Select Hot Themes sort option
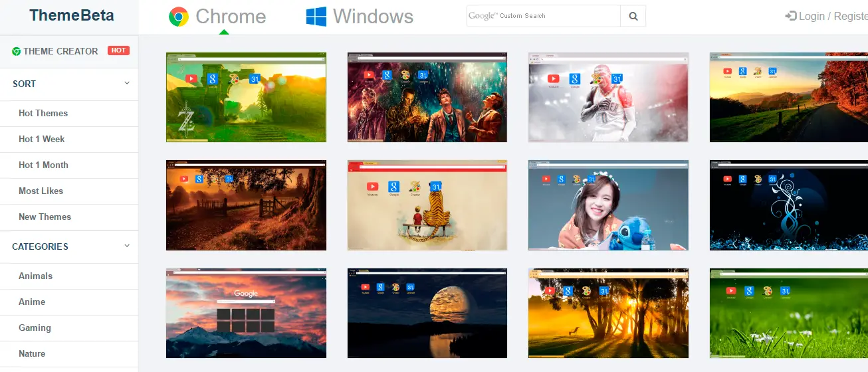This screenshot has height=372, width=868. point(43,113)
